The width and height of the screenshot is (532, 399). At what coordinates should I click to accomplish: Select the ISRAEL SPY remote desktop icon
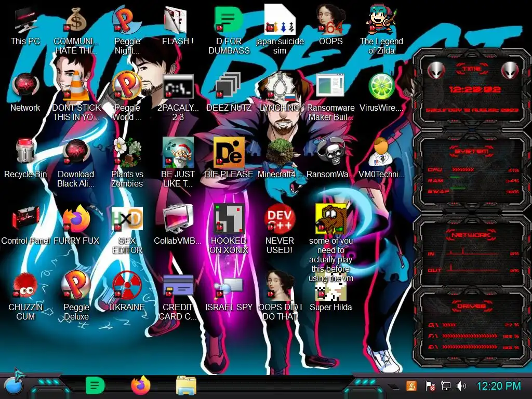pos(229,287)
